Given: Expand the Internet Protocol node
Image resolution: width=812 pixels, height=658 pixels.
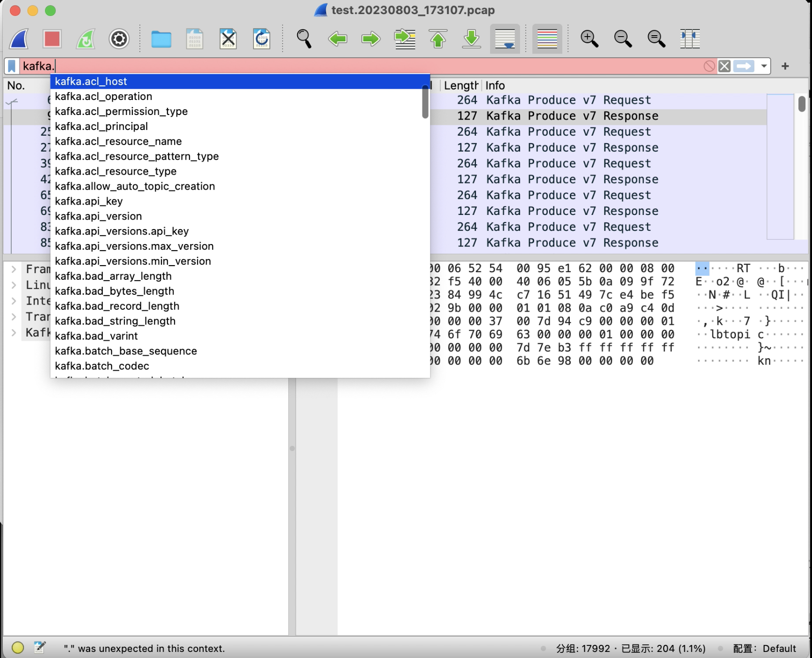Looking at the screenshot, I should click(x=14, y=301).
